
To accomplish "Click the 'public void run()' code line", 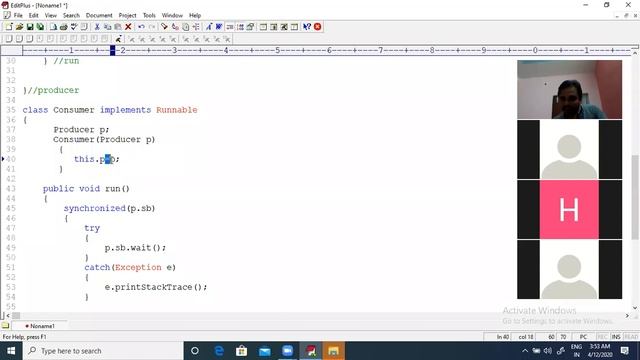I will pos(86,189).
